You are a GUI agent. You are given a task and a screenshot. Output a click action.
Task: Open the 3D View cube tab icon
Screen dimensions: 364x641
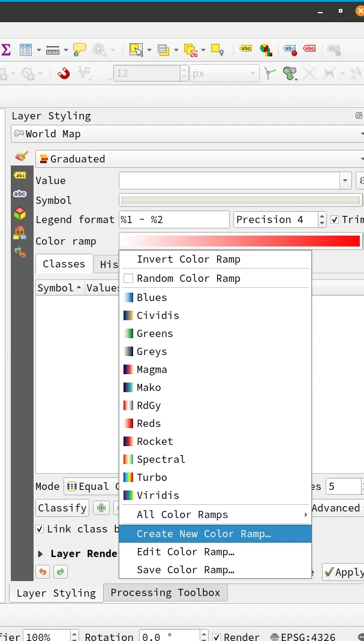click(x=20, y=213)
